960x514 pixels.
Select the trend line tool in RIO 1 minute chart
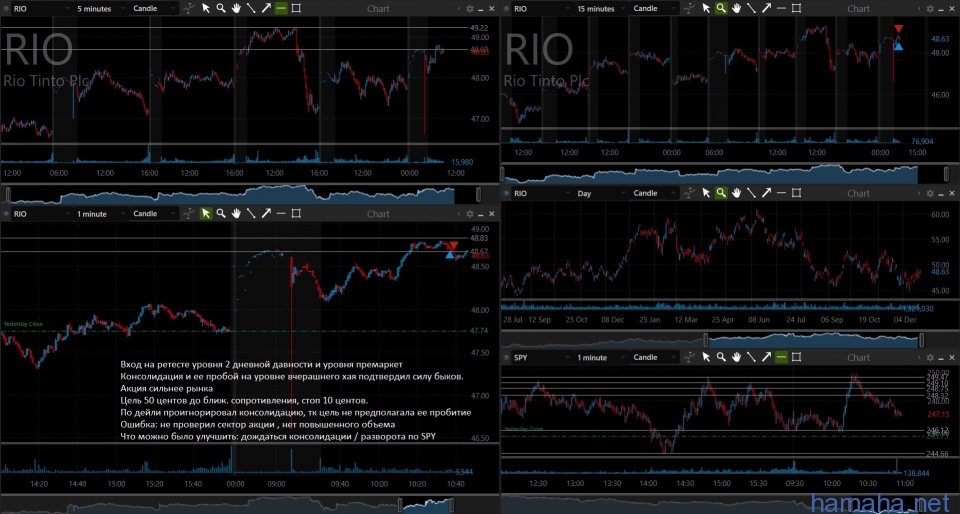click(251, 214)
